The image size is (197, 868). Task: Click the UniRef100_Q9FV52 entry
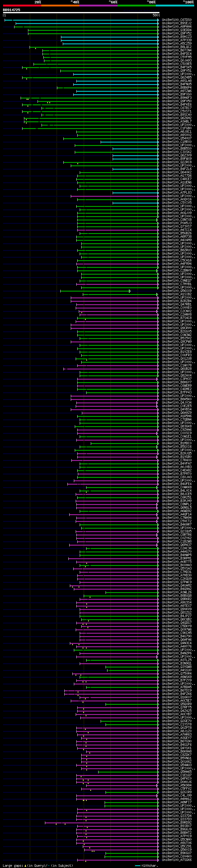[x=177, y=33]
